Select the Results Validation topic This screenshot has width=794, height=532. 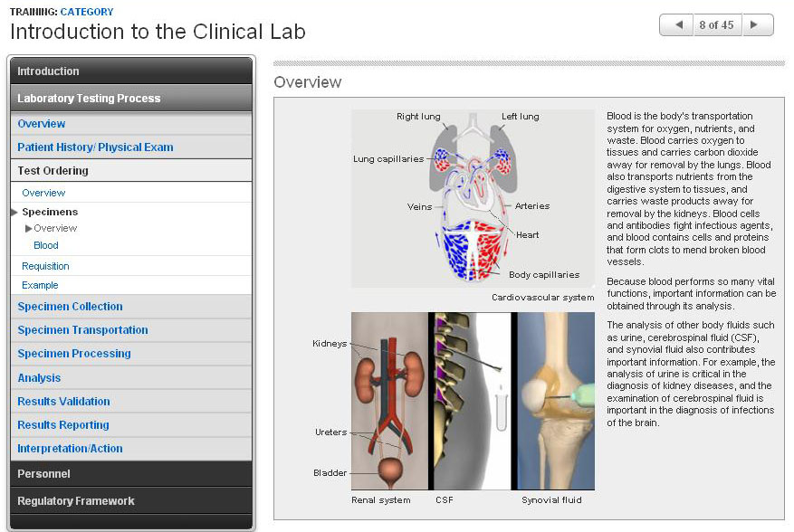[x=63, y=402]
